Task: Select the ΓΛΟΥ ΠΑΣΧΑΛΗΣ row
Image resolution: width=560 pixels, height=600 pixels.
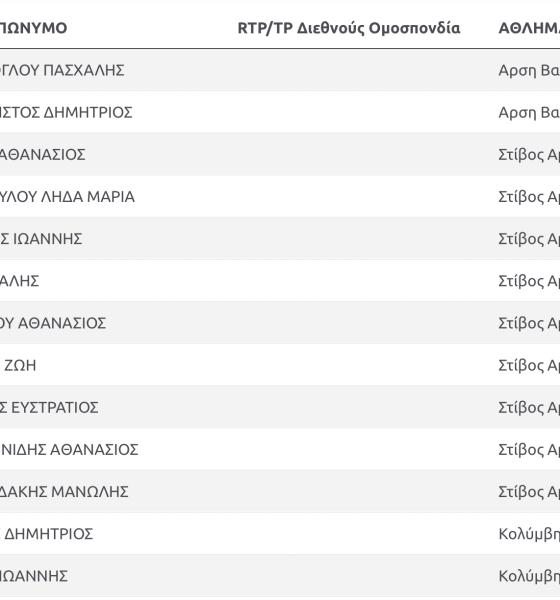Action: (280, 70)
